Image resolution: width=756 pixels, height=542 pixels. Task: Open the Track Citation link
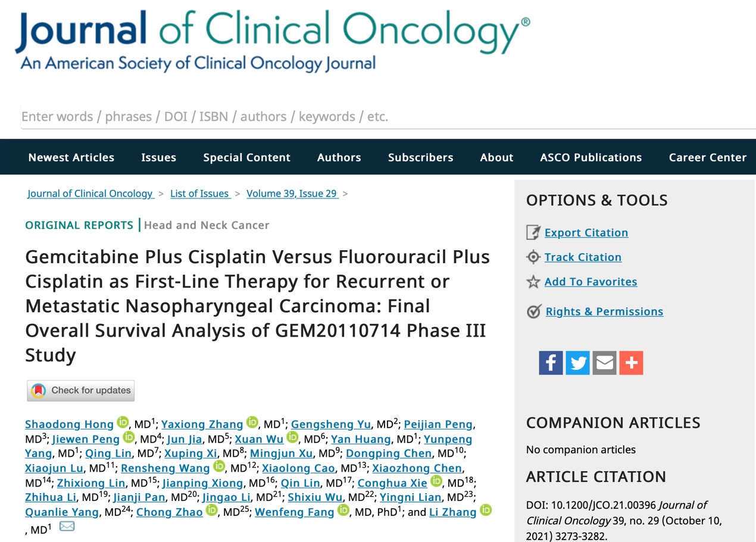(x=583, y=257)
